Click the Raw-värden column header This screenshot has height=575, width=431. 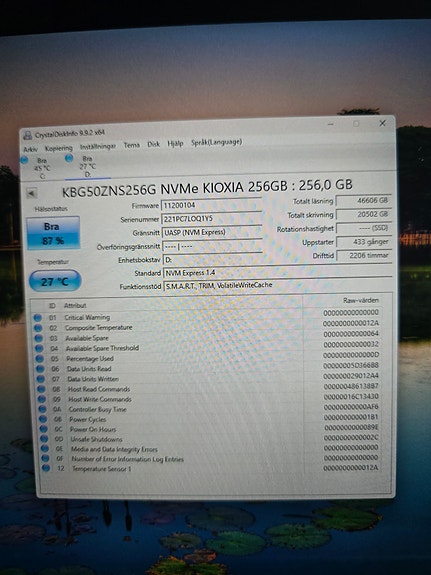pyautogui.click(x=361, y=300)
